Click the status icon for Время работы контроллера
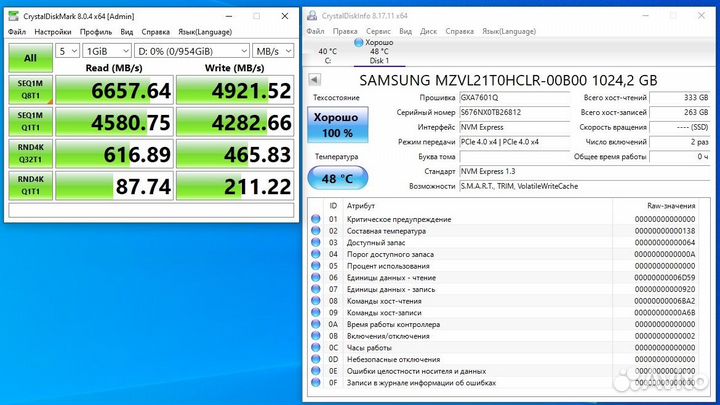720x405 pixels. [315, 324]
